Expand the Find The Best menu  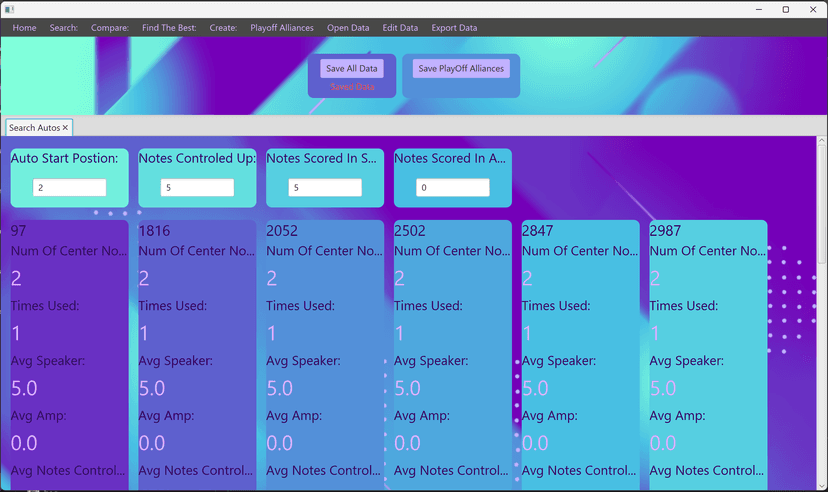pyautogui.click(x=169, y=28)
